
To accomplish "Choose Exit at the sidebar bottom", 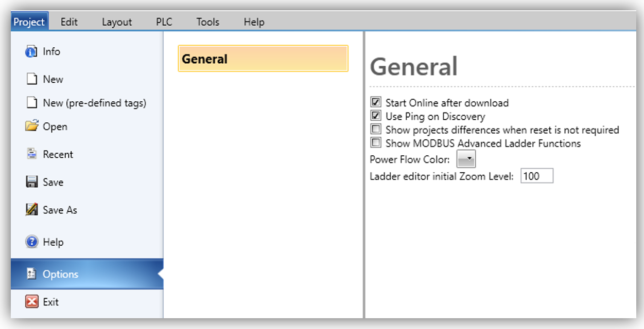I will pyautogui.click(x=50, y=302).
